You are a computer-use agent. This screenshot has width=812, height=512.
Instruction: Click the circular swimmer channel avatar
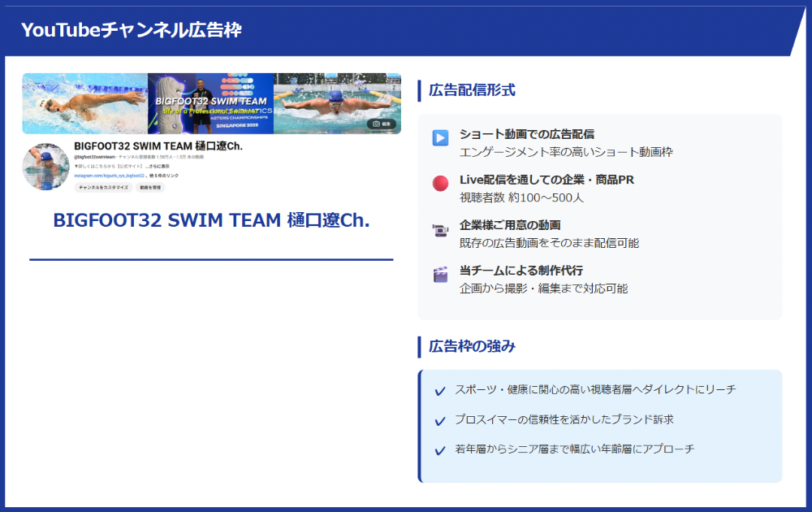[45, 167]
